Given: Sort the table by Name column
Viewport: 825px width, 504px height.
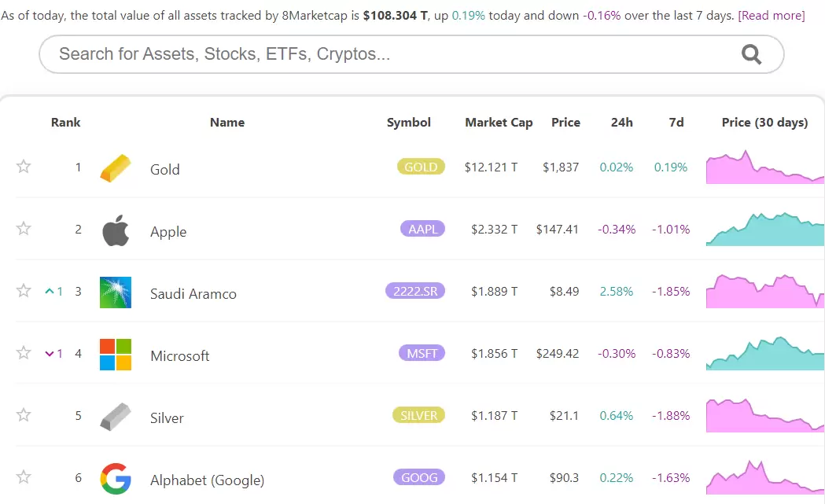Looking at the screenshot, I should [x=227, y=123].
